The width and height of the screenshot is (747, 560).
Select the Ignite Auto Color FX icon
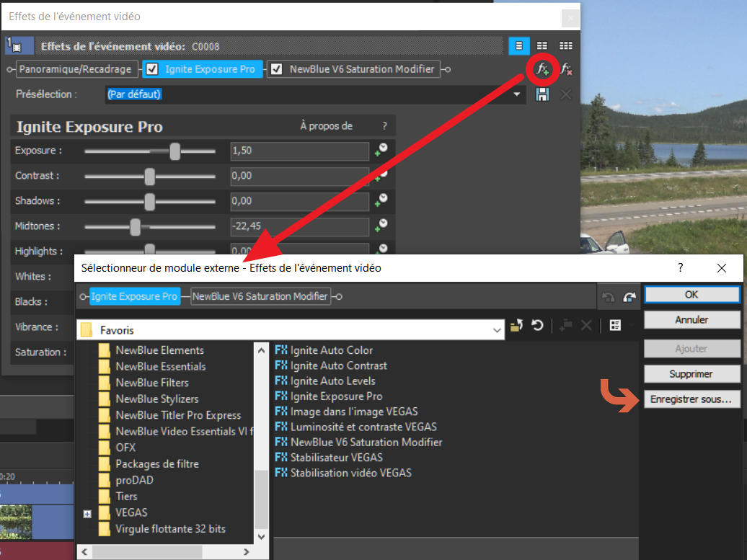click(x=281, y=350)
